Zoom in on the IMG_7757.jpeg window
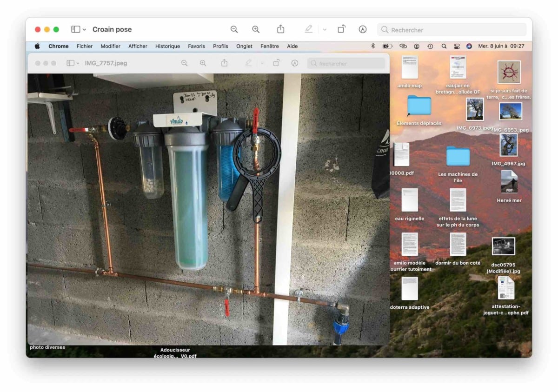 203,63
